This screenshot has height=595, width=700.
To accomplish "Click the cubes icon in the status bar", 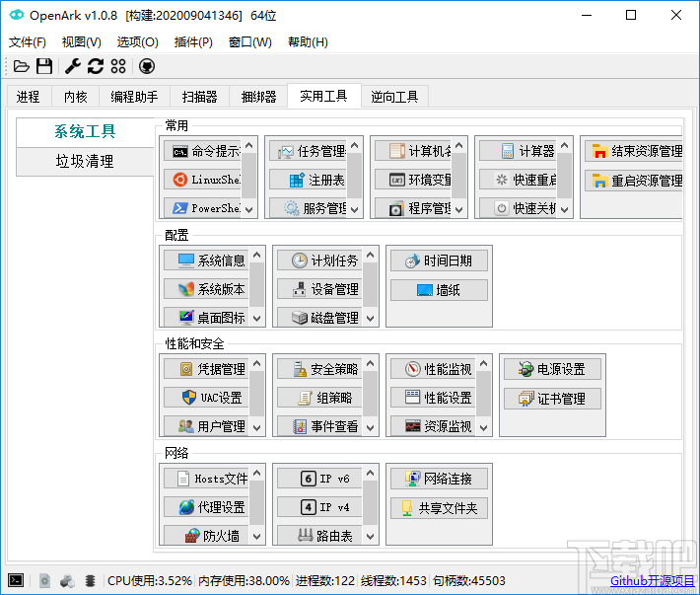I will click(x=67, y=581).
